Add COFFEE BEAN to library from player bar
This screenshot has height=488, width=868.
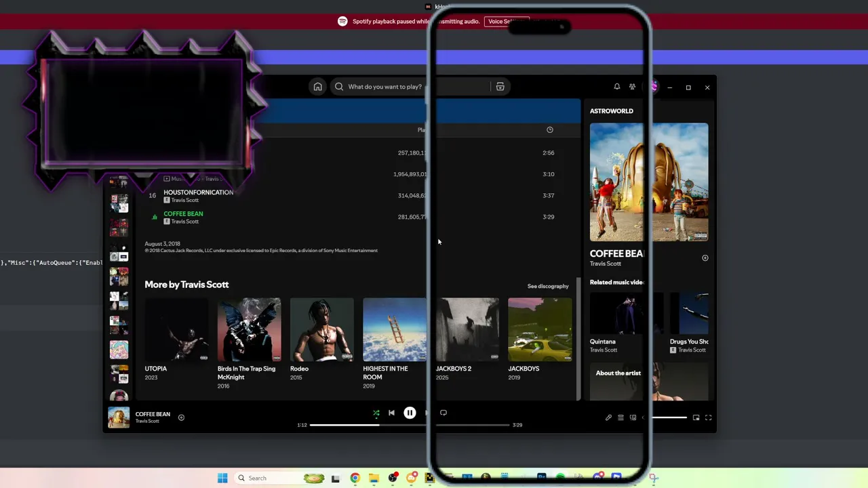[x=181, y=418]
